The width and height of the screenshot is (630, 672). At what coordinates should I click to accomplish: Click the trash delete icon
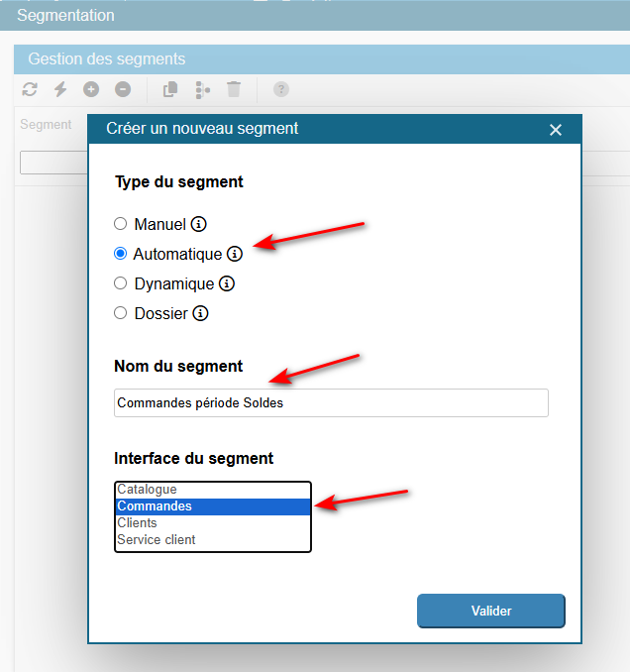[x=234, y=89]
